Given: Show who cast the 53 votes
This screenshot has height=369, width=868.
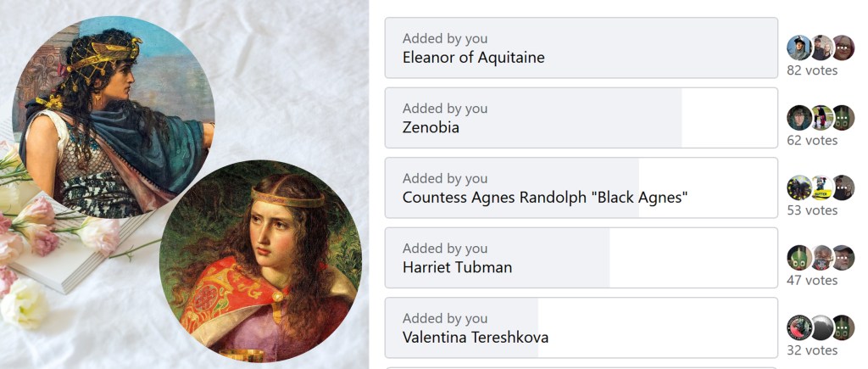Looking at the screenshot, I should (812, 210).
